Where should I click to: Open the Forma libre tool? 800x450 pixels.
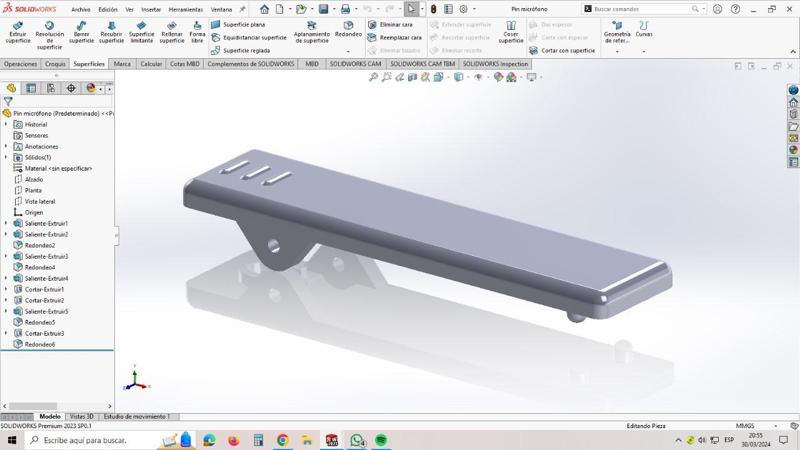(197, 32)
